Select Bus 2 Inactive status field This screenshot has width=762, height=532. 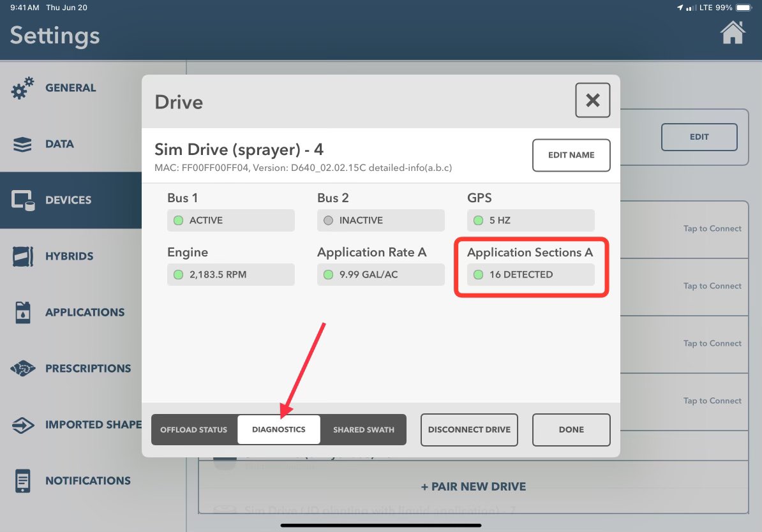(x=380, y=221)
